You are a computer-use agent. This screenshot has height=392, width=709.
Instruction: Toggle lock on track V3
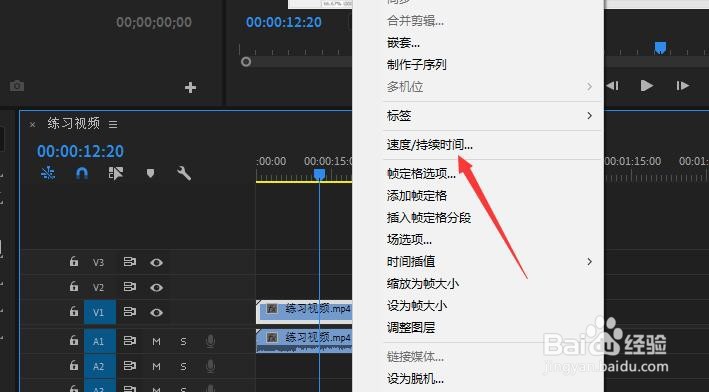(74, 262)
